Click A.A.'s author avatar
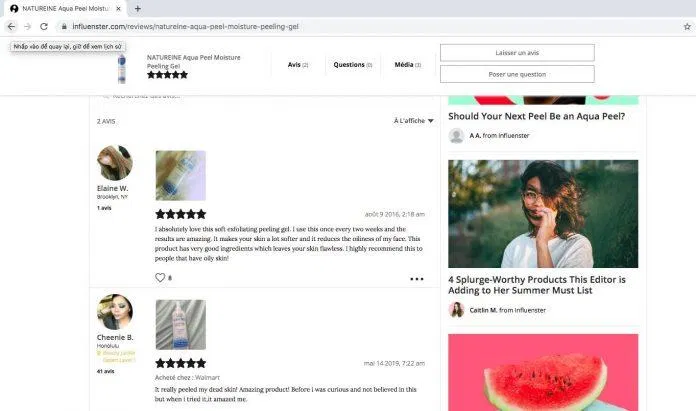The image size is (696, 411). tap(456, 135)
